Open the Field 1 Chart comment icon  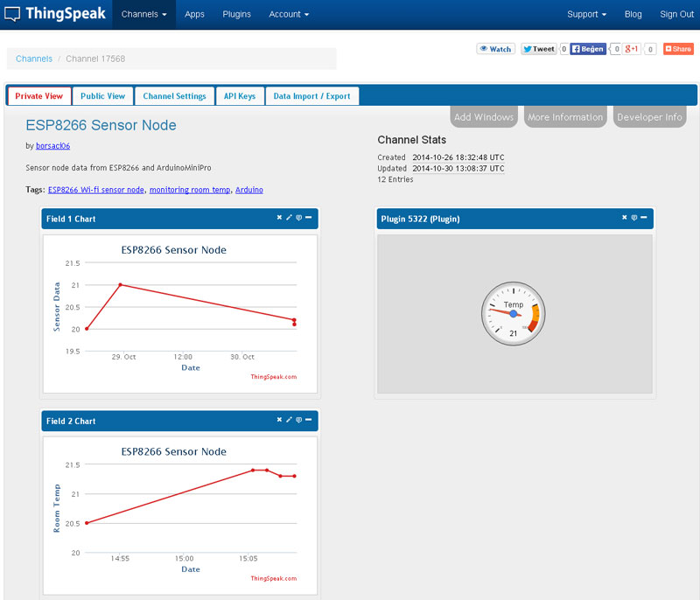298,217
